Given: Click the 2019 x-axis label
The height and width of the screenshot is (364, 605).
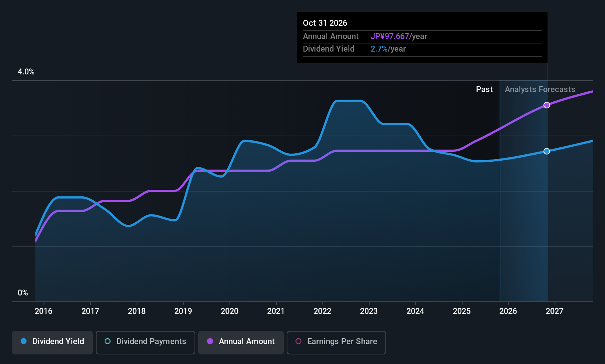Looking at the screenshot, I should pos(183,311).
